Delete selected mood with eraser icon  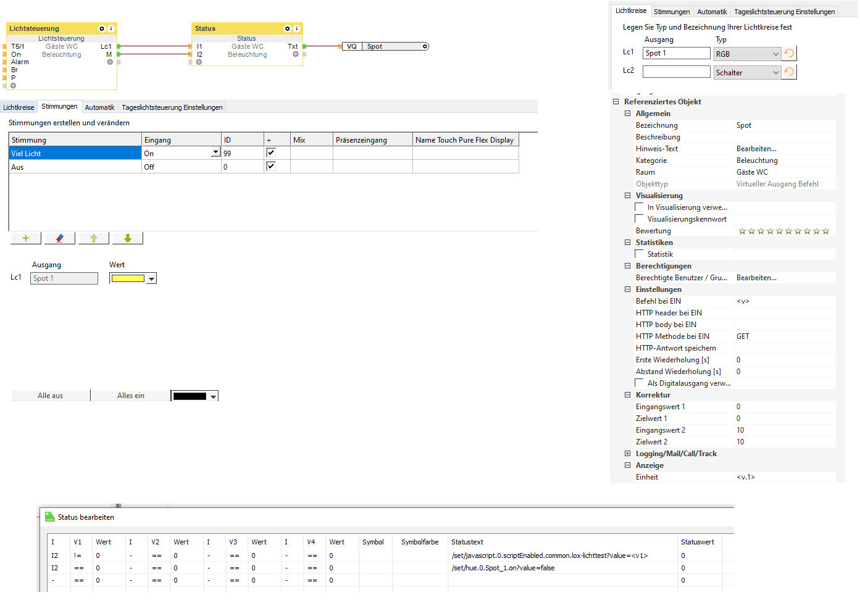click(60, 238)
